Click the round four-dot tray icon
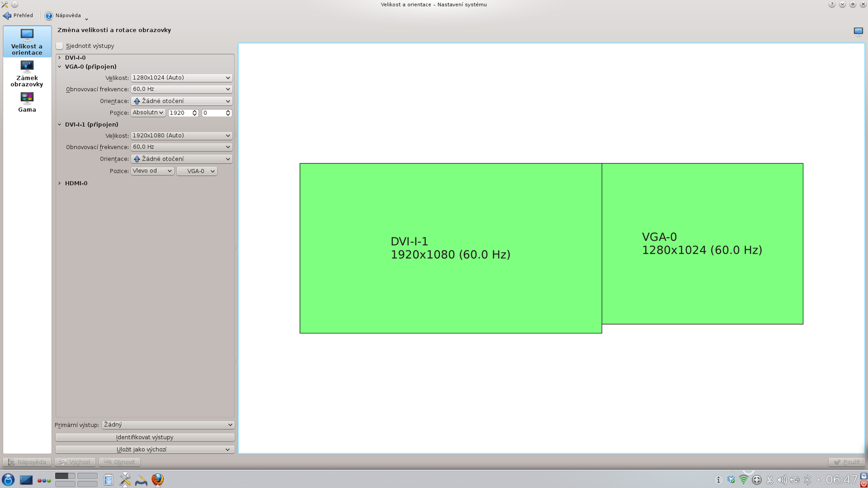This screenshot has width=868, height=488. pyautogui.click(x=757, y=480)
